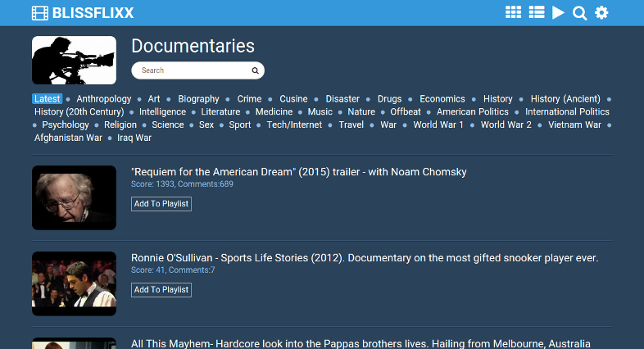
Task: Open settings gear icon
Action: click(x=601, y=13)
